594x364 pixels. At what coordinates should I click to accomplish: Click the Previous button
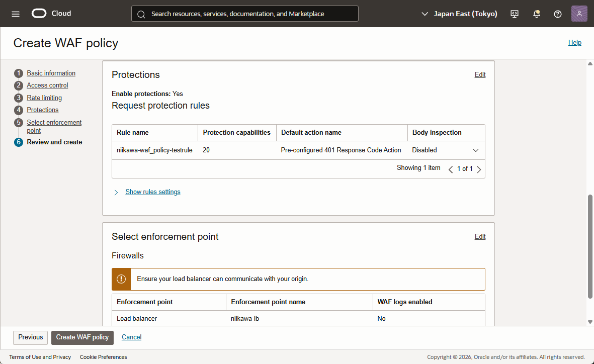[31, 337]
